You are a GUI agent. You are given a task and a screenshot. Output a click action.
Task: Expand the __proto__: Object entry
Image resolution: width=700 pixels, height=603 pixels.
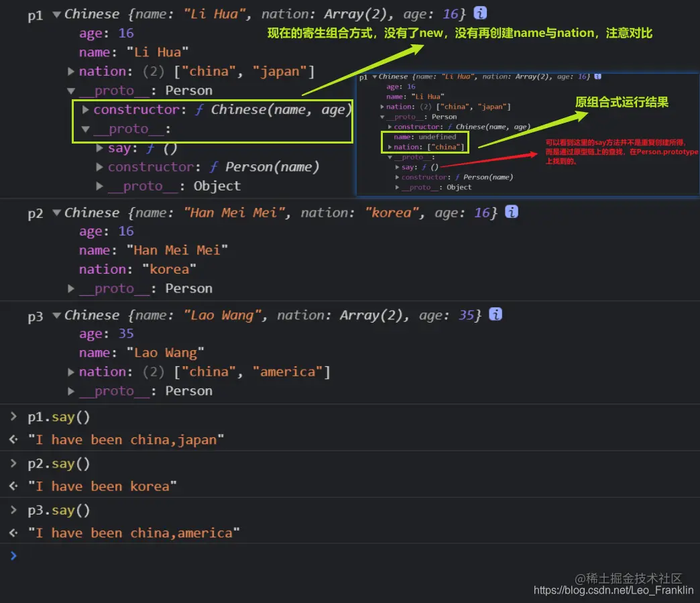tap(99, 186)
